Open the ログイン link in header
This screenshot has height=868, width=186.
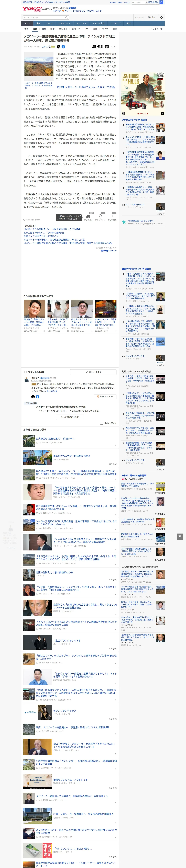tap(57, 11)
